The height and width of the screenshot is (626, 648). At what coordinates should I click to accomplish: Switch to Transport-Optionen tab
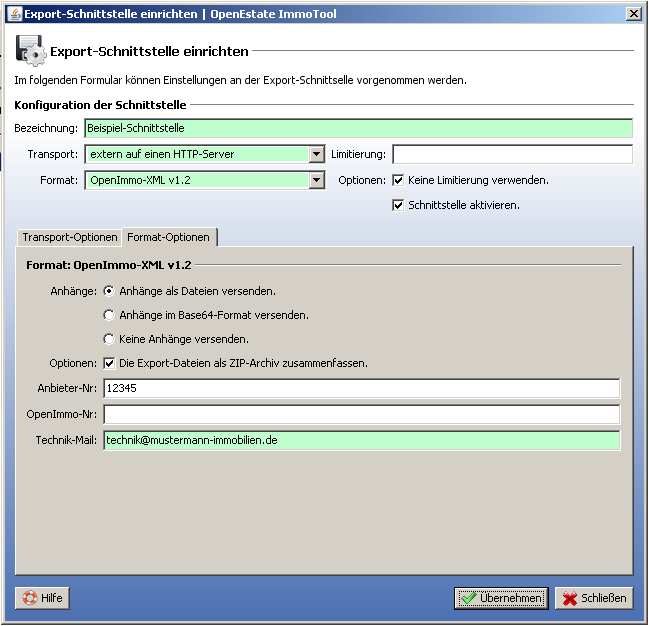69,238
